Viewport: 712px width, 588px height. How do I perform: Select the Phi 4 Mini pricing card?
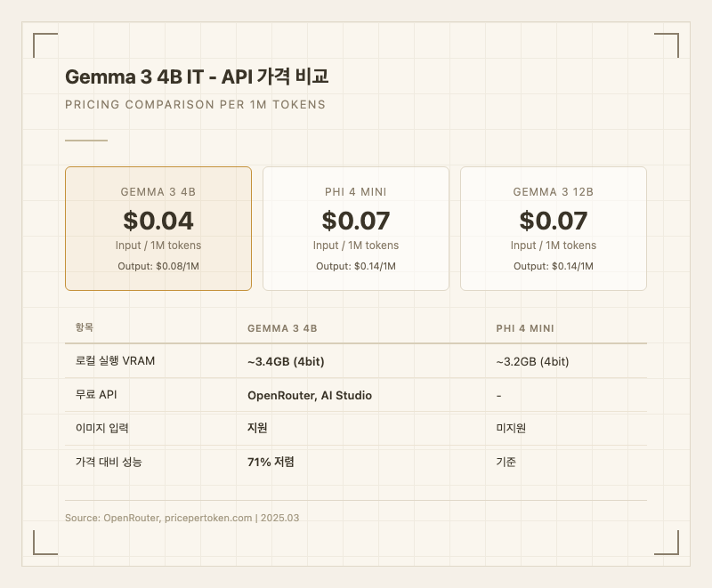click(355, 229)
